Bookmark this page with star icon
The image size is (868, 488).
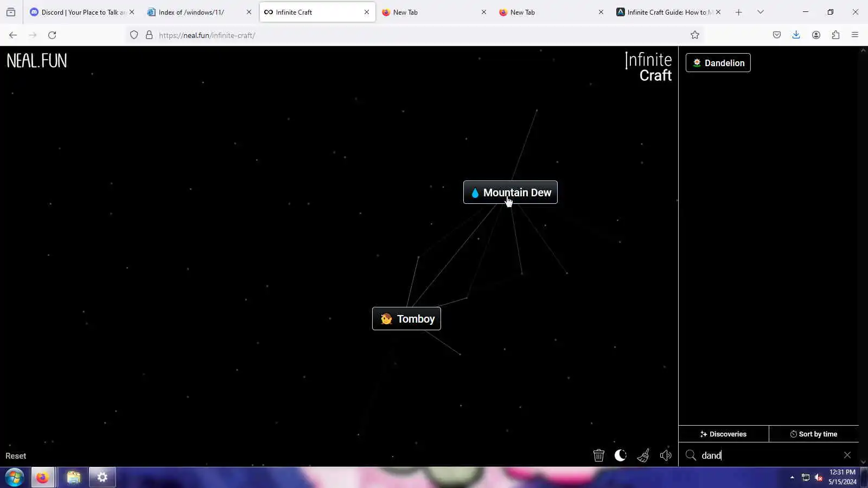(x=695, y=35)
